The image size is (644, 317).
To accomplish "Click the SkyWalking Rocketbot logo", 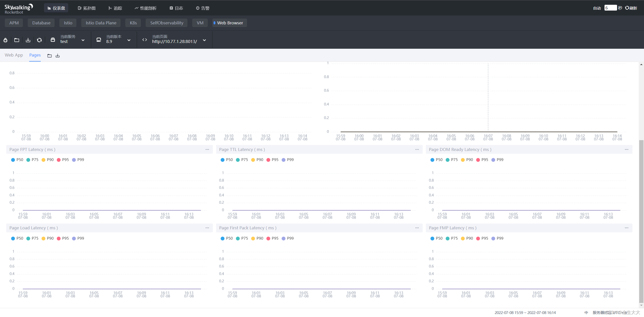I will (x=19, y=9).
